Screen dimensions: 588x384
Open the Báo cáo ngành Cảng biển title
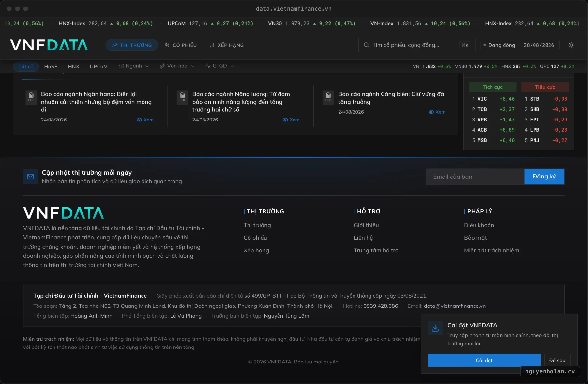point(391,98)
